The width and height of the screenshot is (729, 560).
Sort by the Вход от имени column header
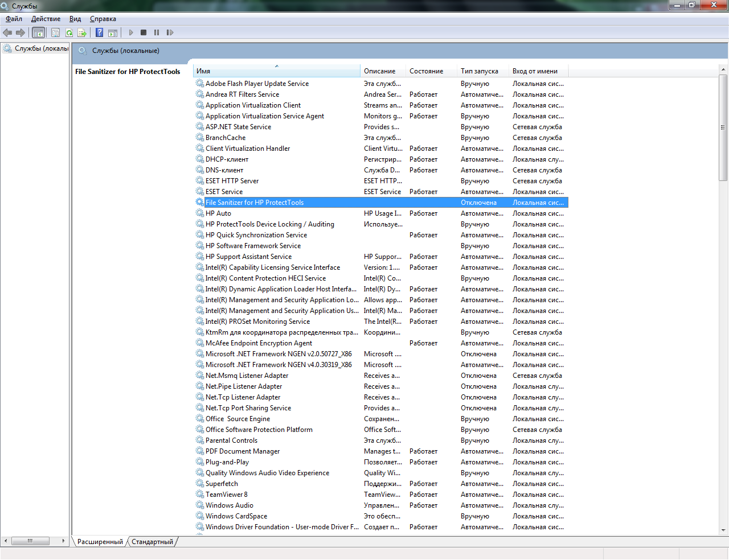(x=538, y=71)
